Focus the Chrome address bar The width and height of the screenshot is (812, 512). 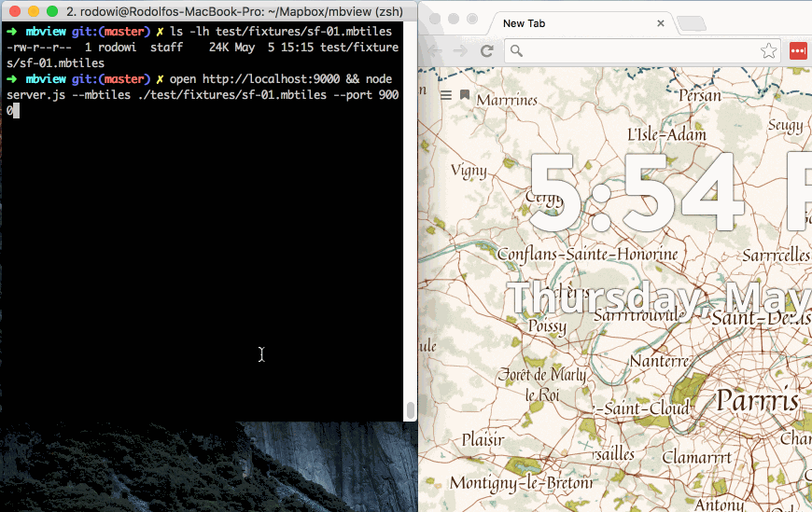(641, 50)
